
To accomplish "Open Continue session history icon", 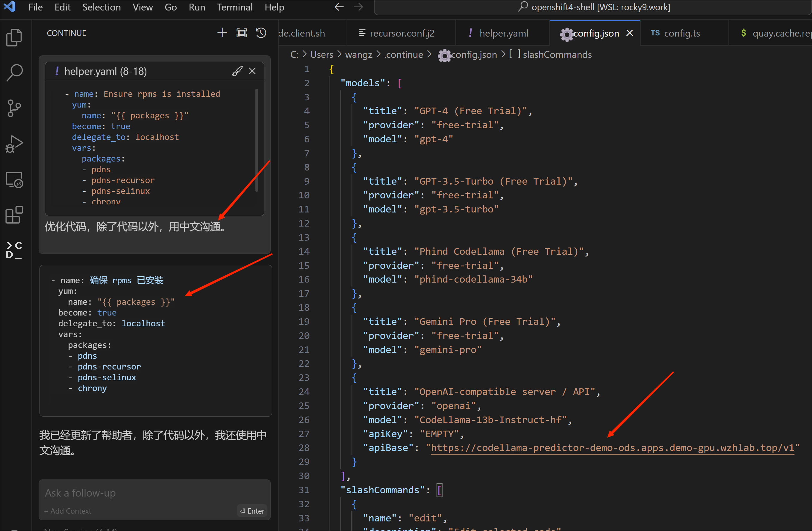I will click(x=261, y=33).
